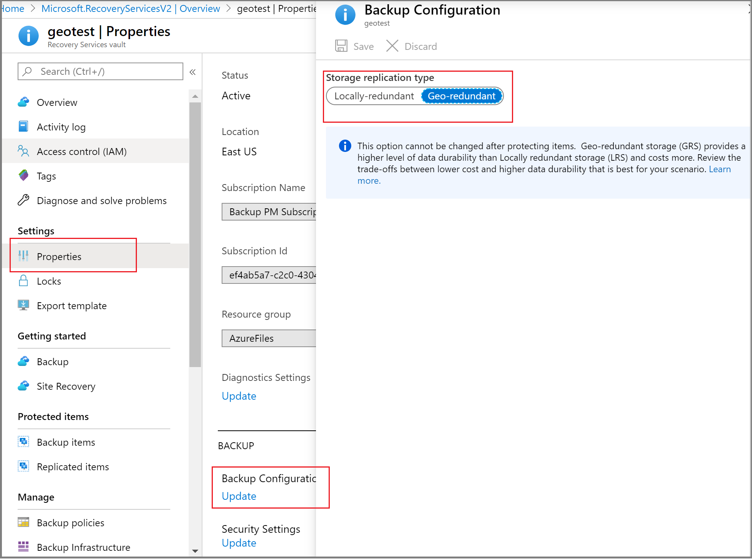Toggle Locally-redundant storage replication type

coord(374,96)
